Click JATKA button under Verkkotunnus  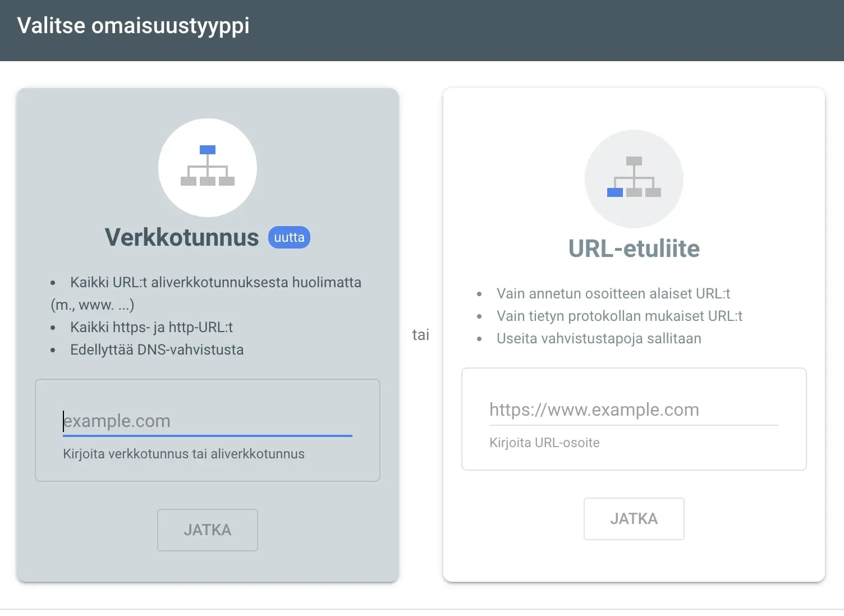click(208, 530)
